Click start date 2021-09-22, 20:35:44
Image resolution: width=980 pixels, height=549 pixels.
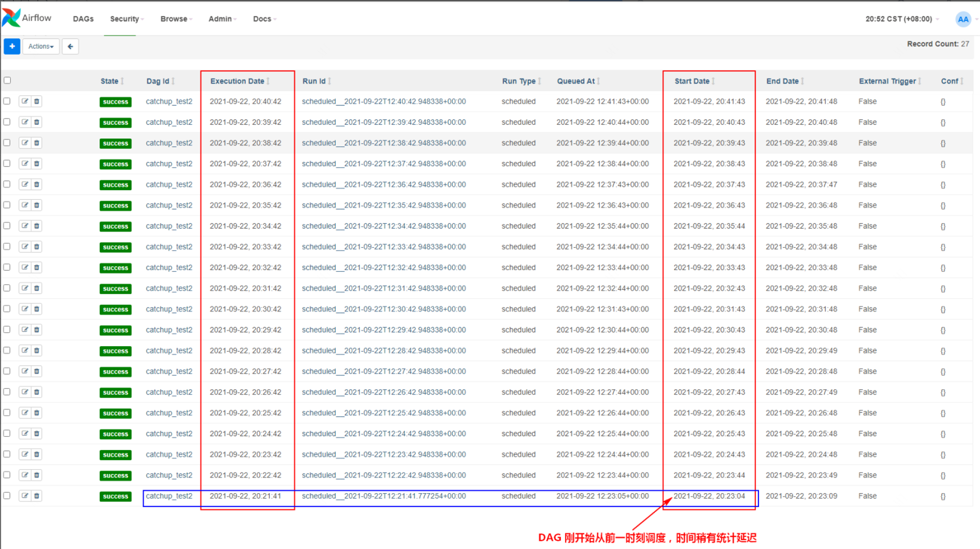click(709, 226)
